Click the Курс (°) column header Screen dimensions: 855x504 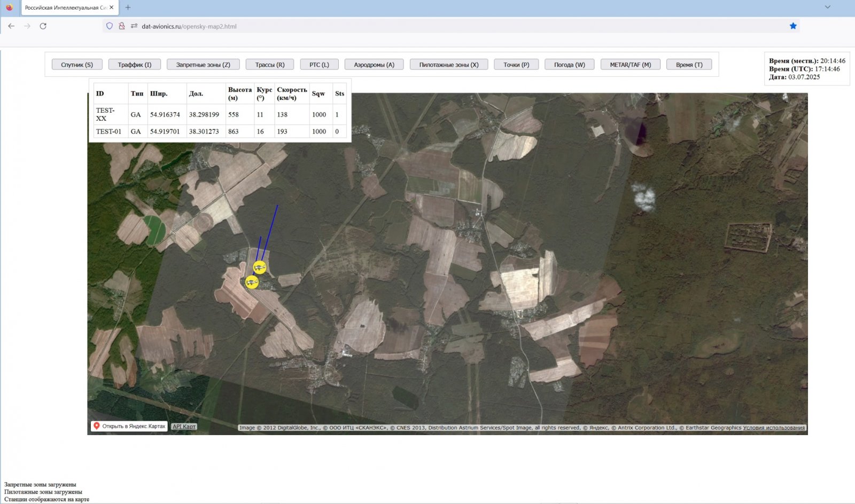pos(264,93)
